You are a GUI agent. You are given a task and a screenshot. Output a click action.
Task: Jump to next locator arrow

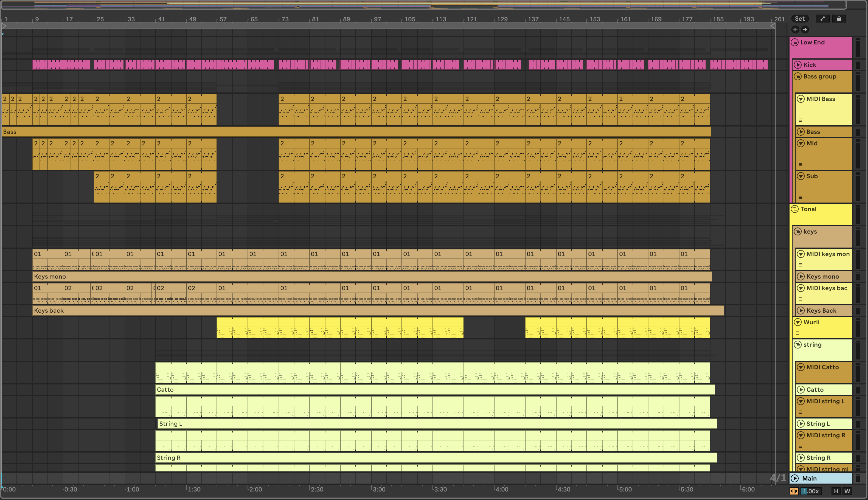[x=805, y=30]
